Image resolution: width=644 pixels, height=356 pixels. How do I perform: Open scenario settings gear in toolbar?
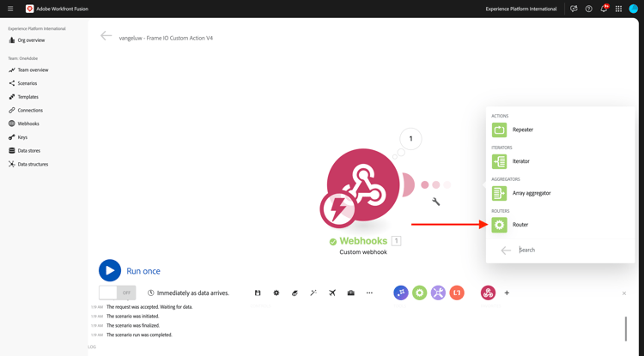(276, 293)
